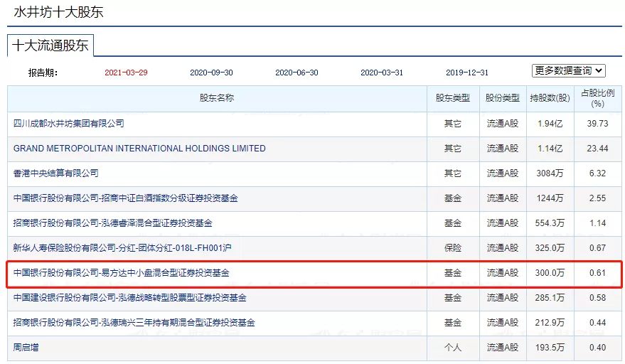The height and width of the screenshot is (364, 625).
Task: Click the 3084万 holdings cell
Action: click(x=550, y=173)
